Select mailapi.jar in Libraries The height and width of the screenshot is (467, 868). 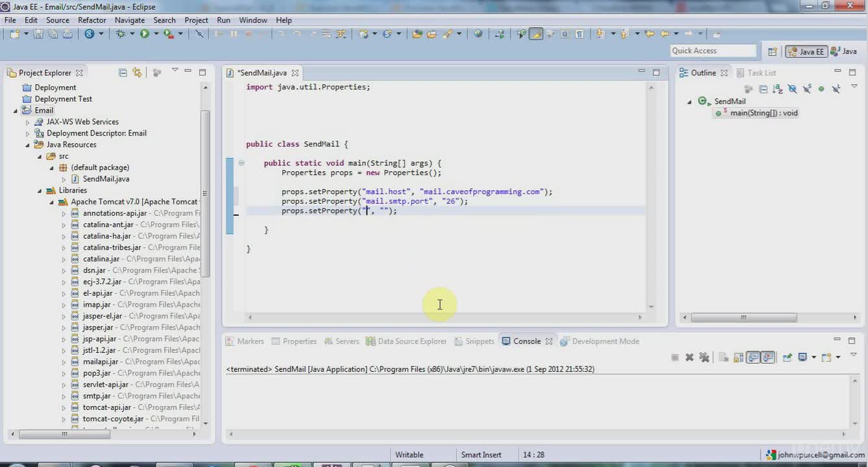[x=101, y=362]
